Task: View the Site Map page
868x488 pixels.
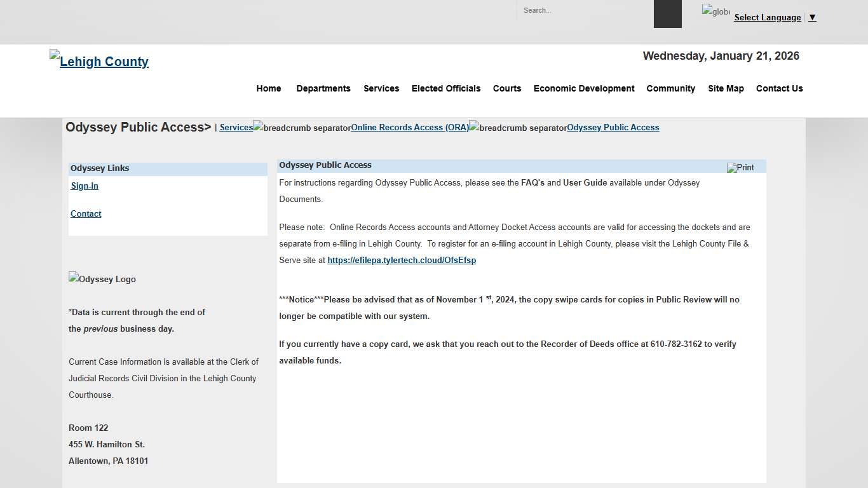Action: point(726,88)
